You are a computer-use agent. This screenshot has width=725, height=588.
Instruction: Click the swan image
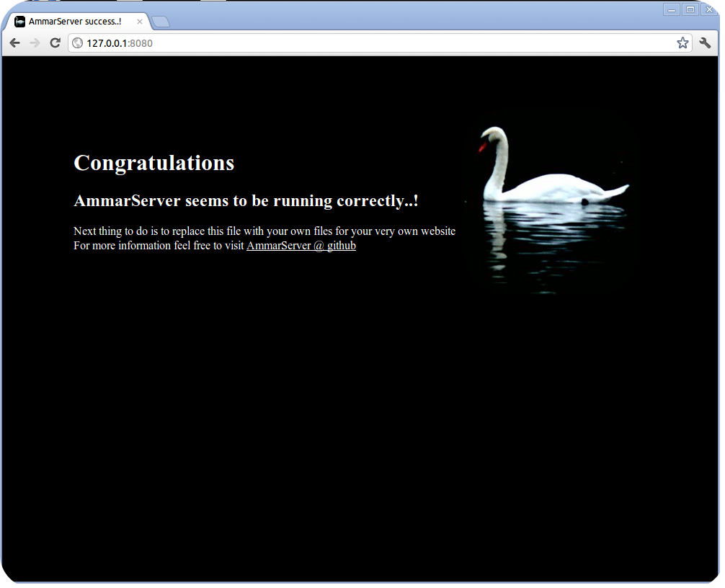coord(553,203)
